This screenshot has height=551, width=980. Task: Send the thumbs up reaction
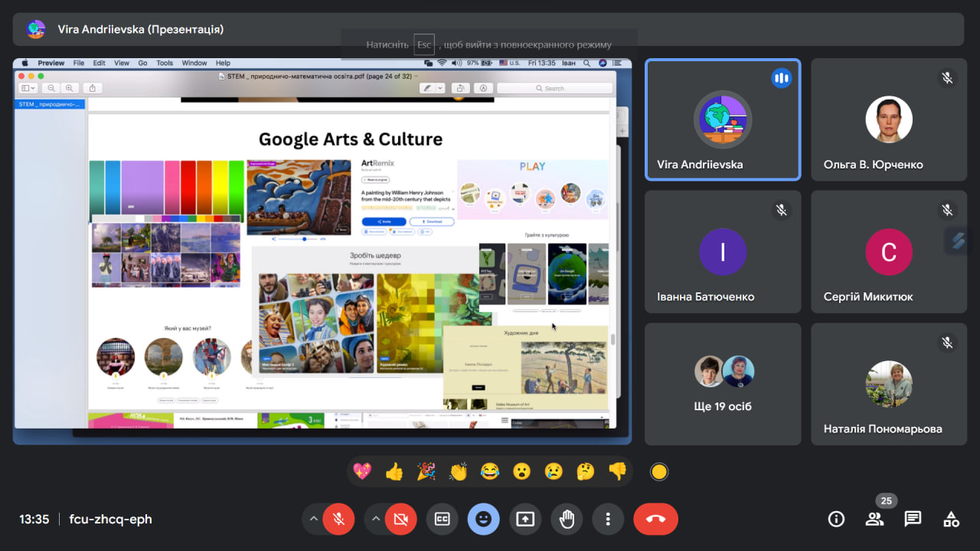tap(394, 471)
